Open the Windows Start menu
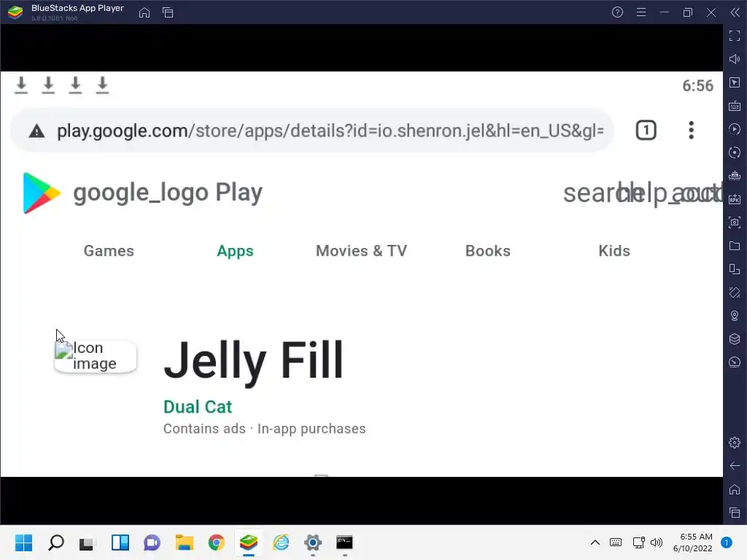The image size is (747, 560). [24, 542]
